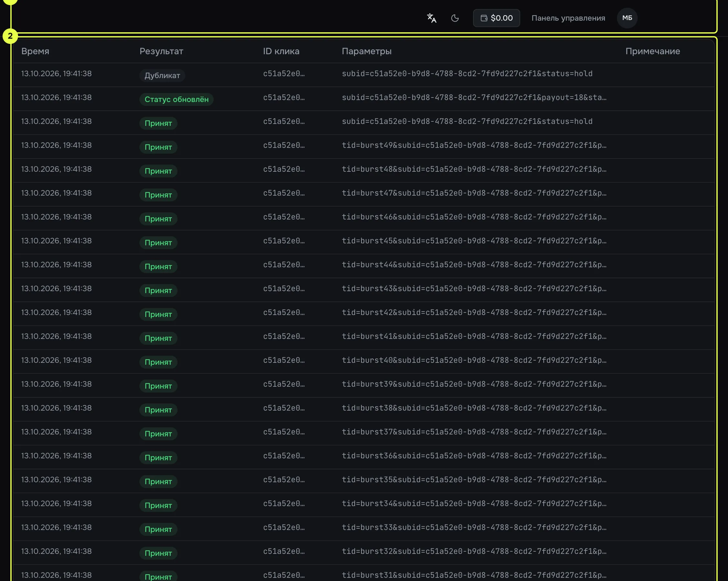Click the click ID in the Дубликат row

pos(284,74)
